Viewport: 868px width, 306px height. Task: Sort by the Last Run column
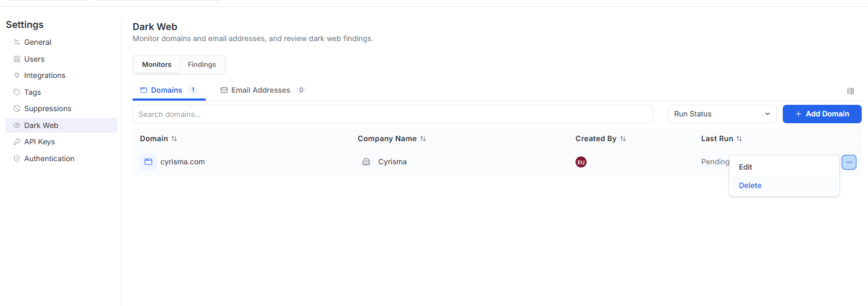(x=722, y=139)
